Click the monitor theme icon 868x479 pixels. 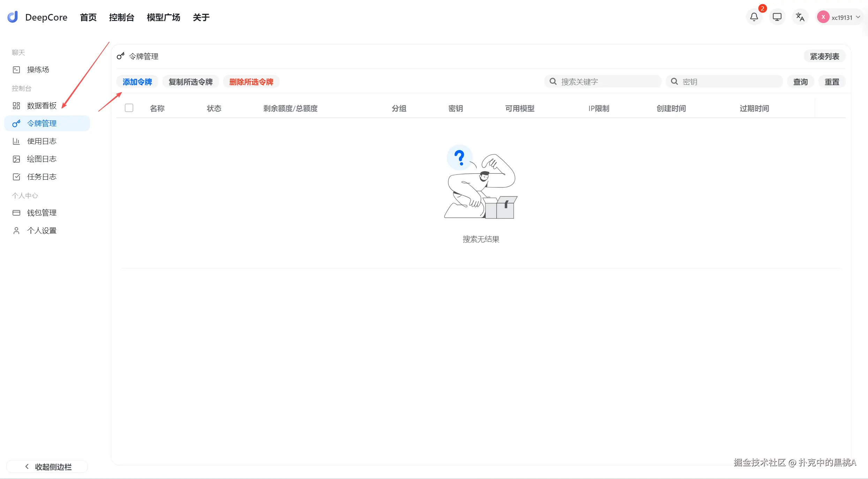(777, 17)
